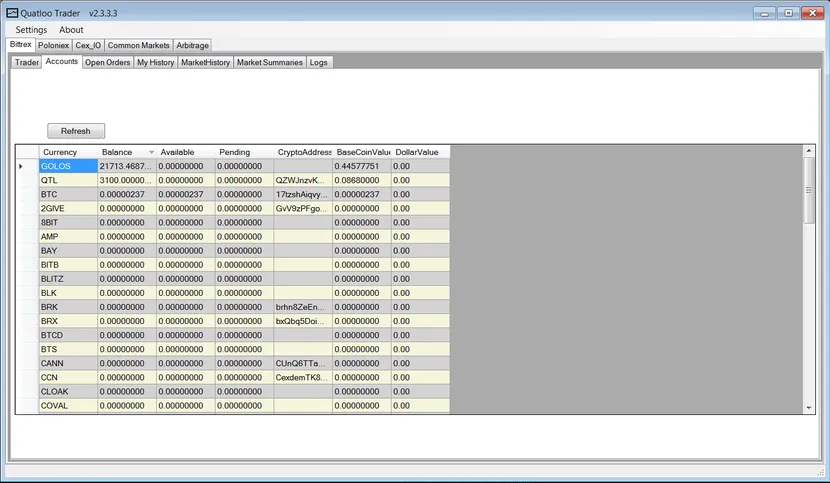Select the CCN currency cell
The height and width of the screenshot is (483, 830).
click(68, 378)
